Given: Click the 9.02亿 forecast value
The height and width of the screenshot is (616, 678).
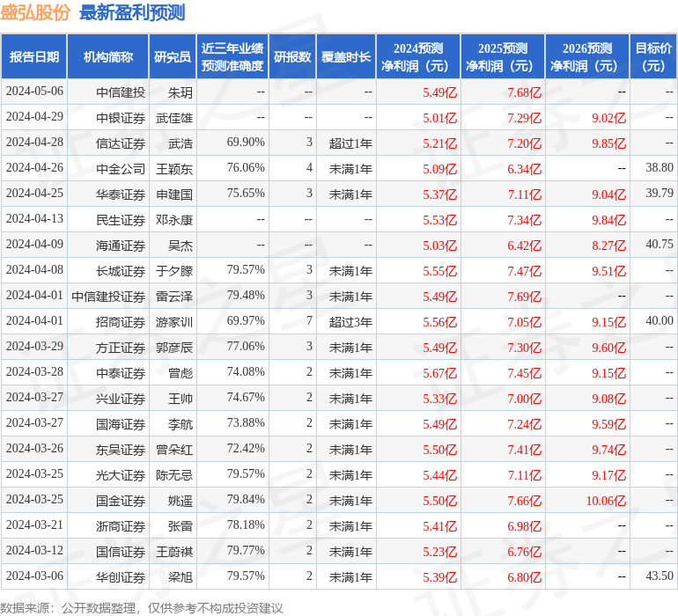Looking at the screenshot, I should 608,118.
